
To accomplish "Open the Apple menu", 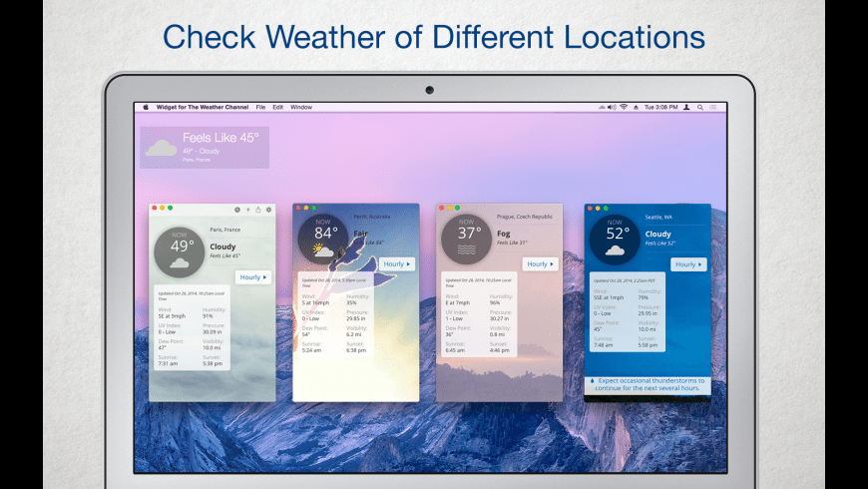I will [x=146, y=108].
